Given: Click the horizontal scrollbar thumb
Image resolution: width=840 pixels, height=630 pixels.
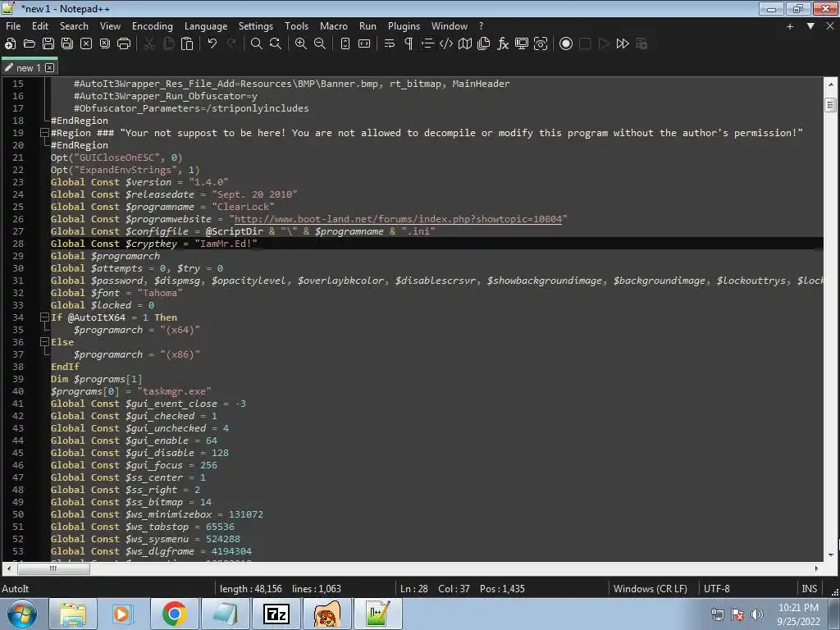Looking at the screenshot, I should click(53, 568).
